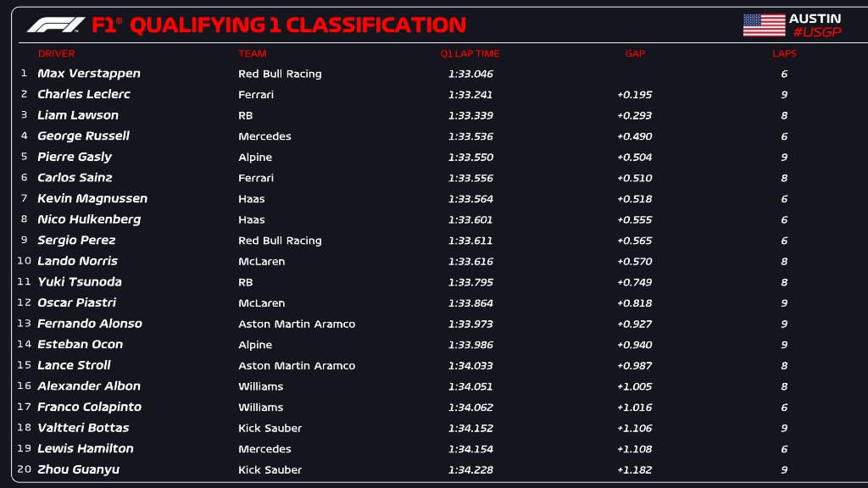Open the #USGP hashtag
The height and width of the screenshot is (488, 868).
tap(815, 33)
